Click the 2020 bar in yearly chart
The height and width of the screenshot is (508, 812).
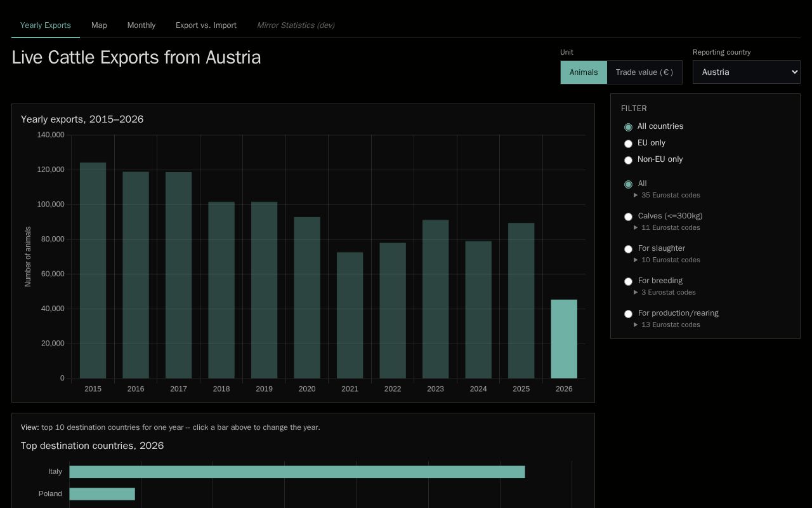coord(307,298)
